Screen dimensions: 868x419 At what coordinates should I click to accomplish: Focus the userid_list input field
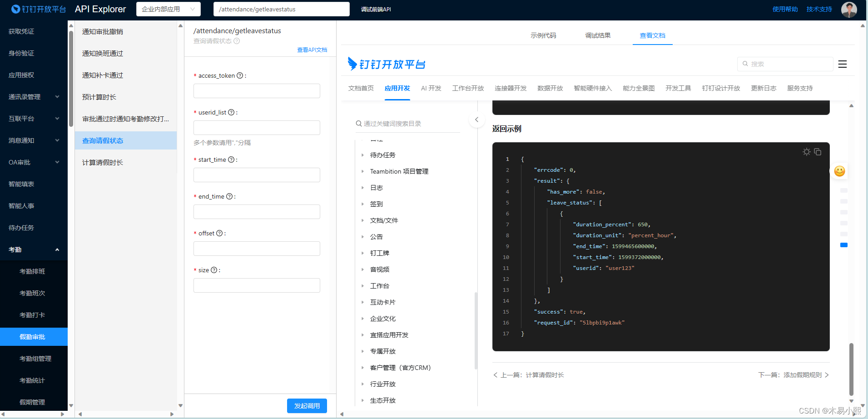(257, 128)
